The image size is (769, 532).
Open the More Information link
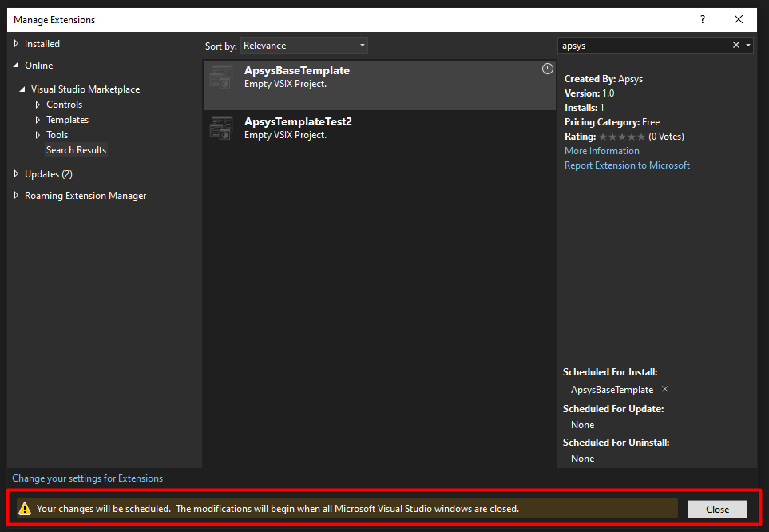pyautogui.click(x=601, y=151)
